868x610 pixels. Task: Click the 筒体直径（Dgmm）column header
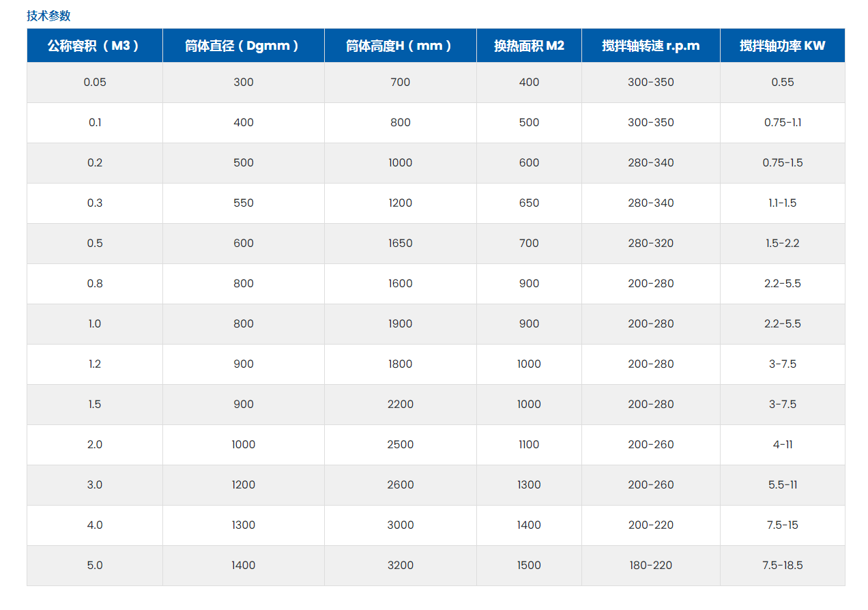click(x=243, y=46)
